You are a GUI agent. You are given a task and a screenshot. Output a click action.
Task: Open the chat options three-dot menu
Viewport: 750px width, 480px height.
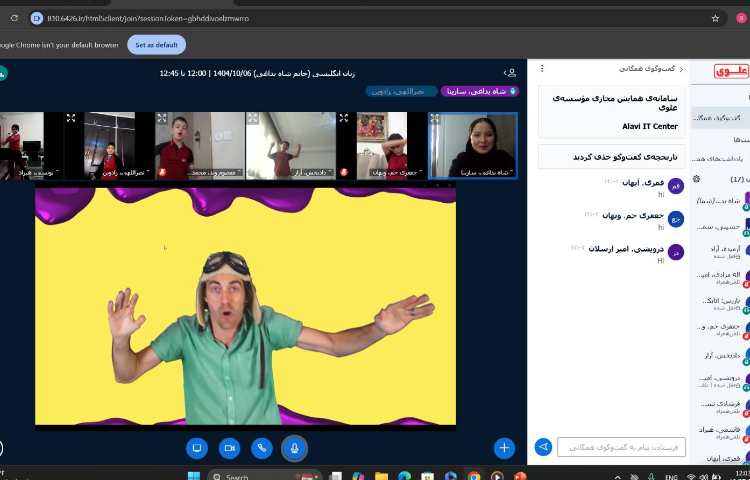[x=542, y=69]
